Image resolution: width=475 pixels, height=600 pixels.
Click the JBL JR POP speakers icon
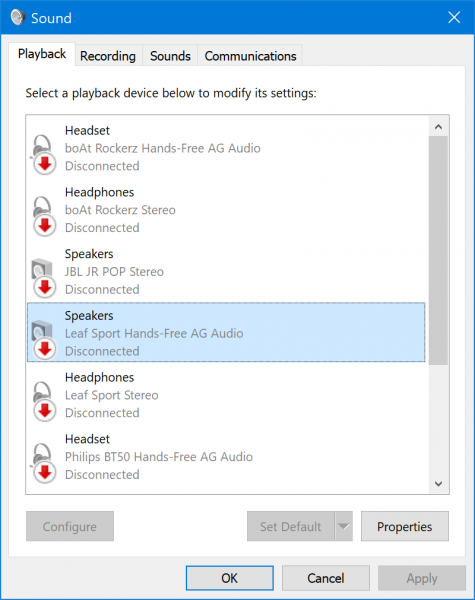pyautogui.click(x=43, y=278)
